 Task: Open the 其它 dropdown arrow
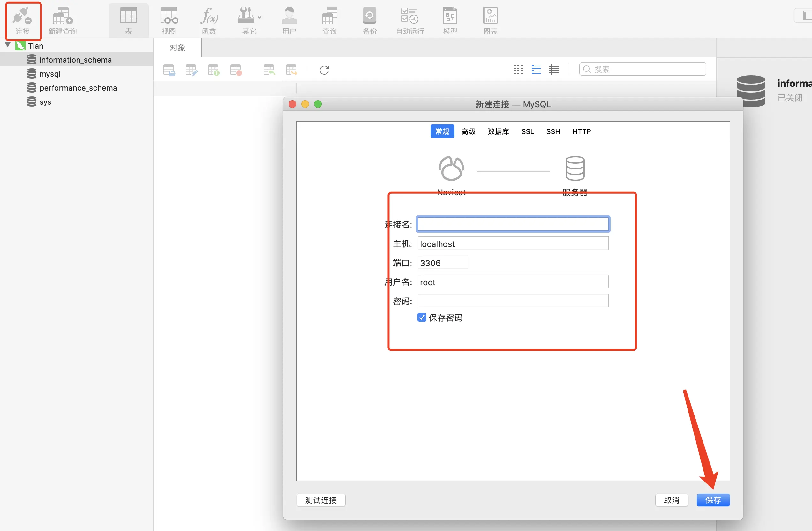coord(259,17)
